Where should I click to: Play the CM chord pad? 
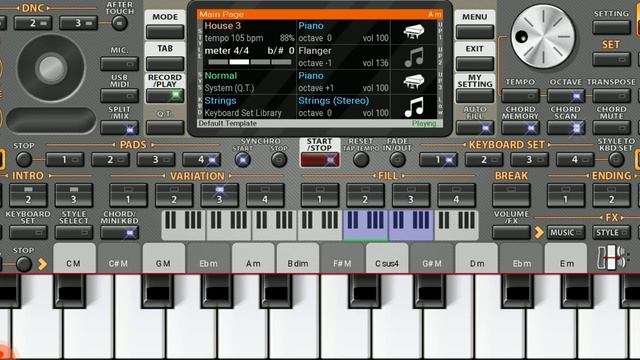point(74,258)
